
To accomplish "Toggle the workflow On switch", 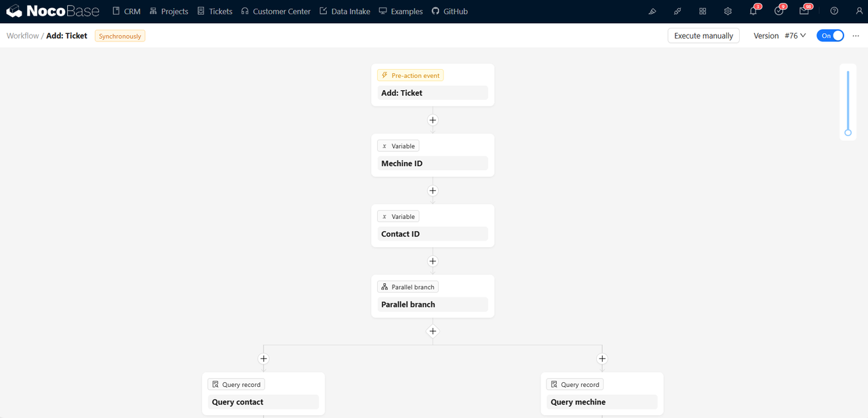I will pos(830,35).
